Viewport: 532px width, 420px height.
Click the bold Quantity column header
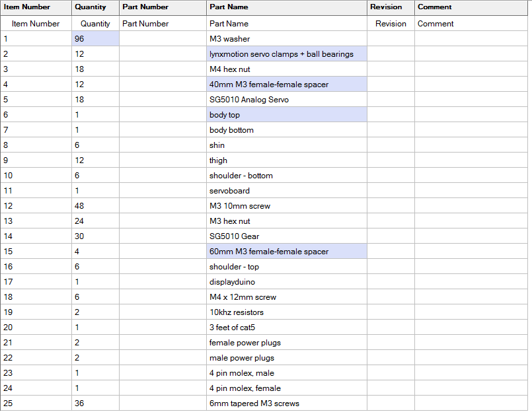pyautogui.click(x=90, y=7)
